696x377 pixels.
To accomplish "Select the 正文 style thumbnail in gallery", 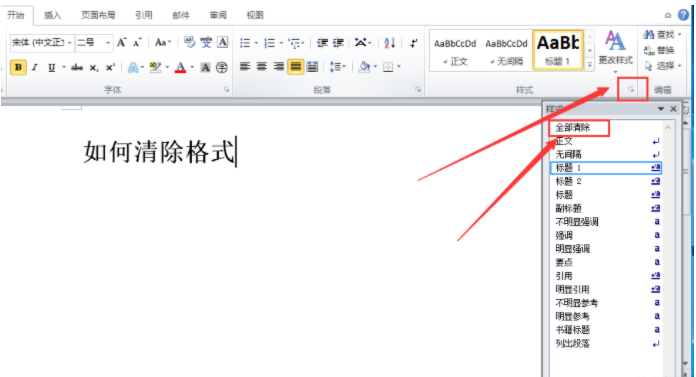I will point(455,51).
